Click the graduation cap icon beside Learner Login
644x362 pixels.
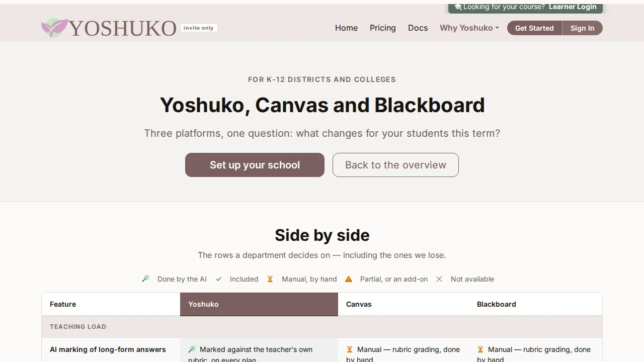(458, 7)
